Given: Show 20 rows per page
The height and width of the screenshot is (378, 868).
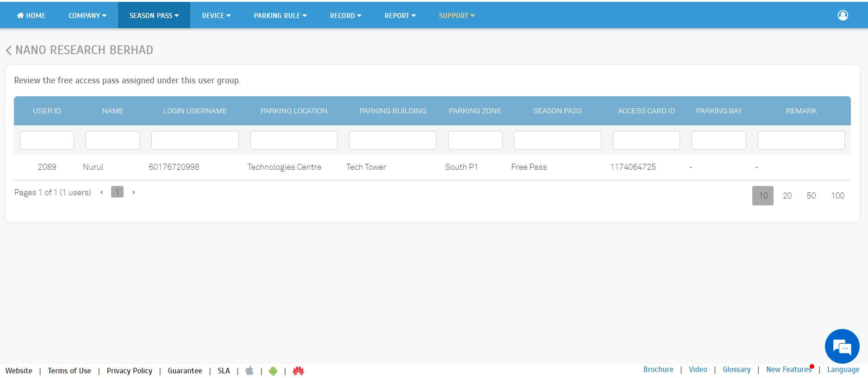Looking at the screenshot, I should [x=787, y=195].
